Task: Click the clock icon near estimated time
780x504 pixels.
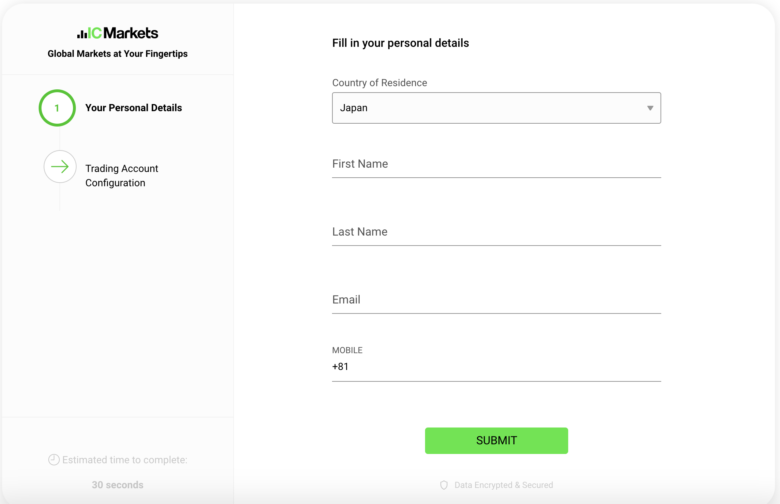Action: 54,460
